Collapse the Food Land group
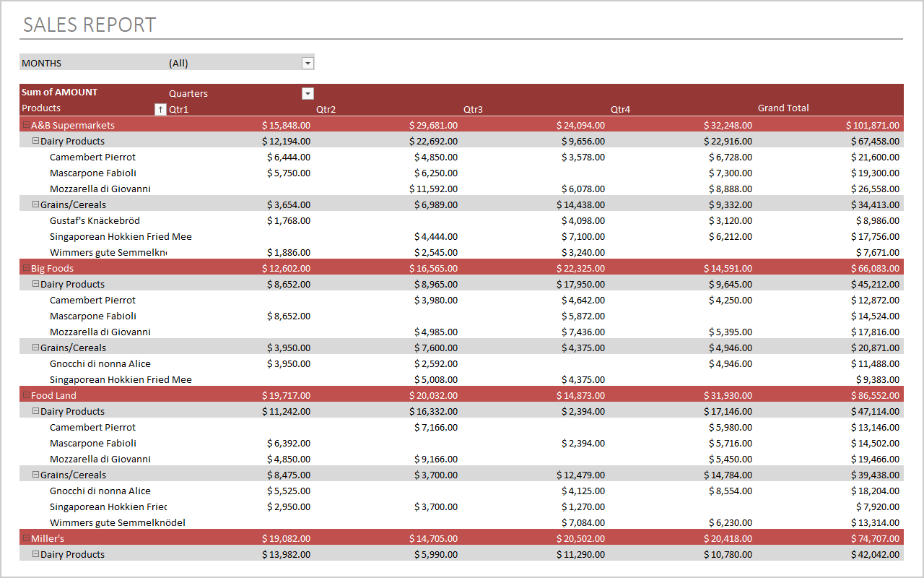The width and height of the screenshot is (924, 578). tap(26, 395)
